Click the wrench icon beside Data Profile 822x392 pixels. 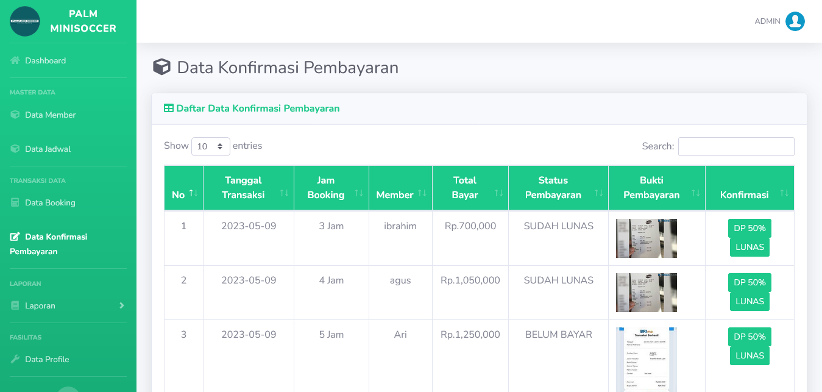pyautogui.click(x=15, y=360)
